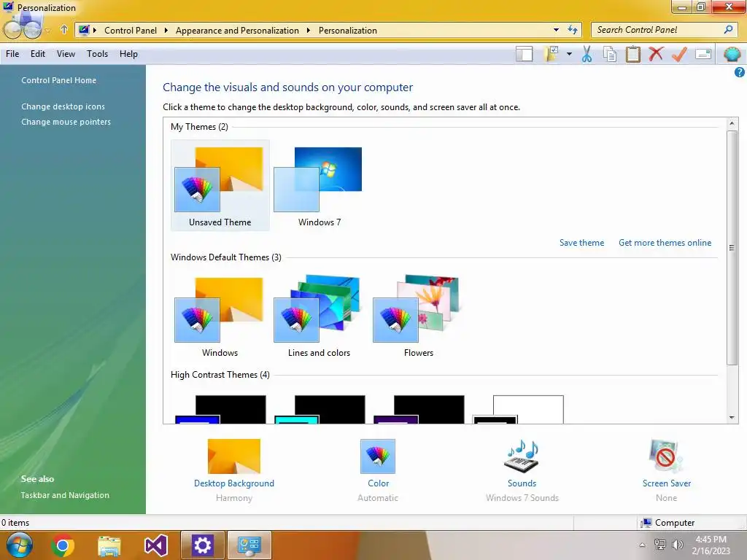Click Appearance and Personalization breadcrumb
This screenshot has width=747, height=560.
pyautogui.click(x=237, y=30)
